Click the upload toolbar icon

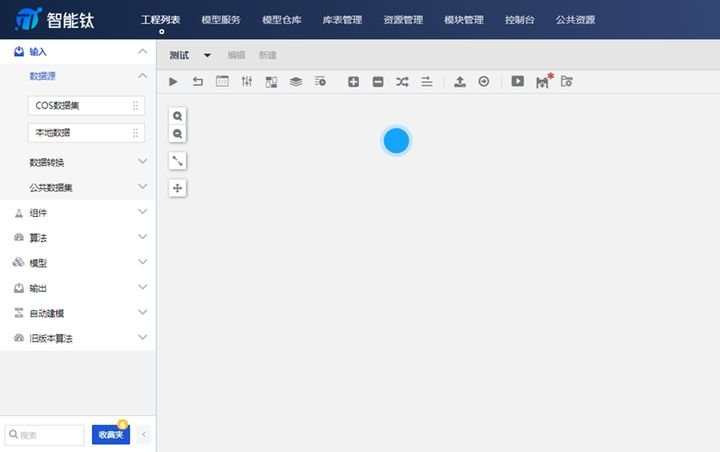pos(460,82)
